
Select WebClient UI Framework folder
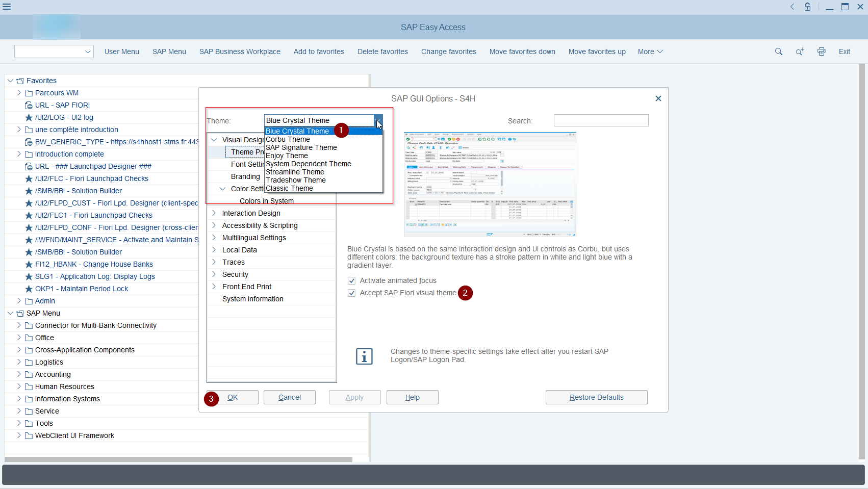tap(74, 435)
